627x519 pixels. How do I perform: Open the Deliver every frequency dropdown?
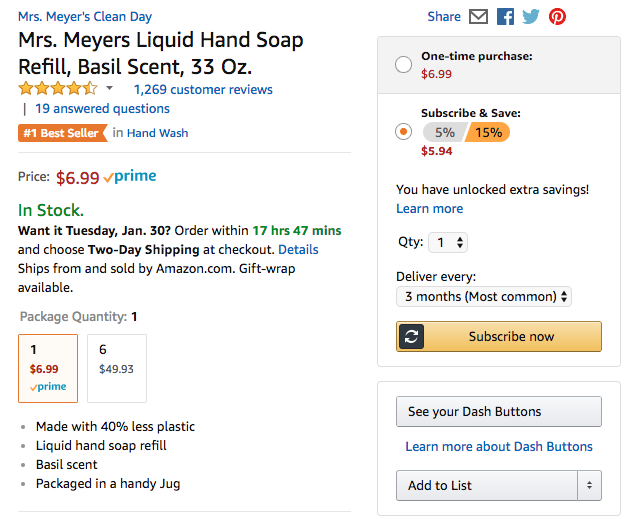(x=484, y=296)
